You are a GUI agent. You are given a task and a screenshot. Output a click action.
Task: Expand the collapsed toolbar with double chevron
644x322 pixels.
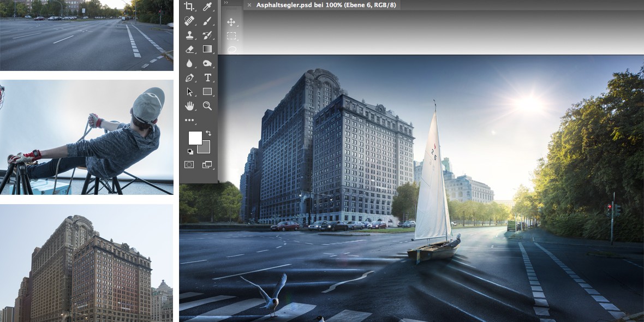(x=226, y=3)
